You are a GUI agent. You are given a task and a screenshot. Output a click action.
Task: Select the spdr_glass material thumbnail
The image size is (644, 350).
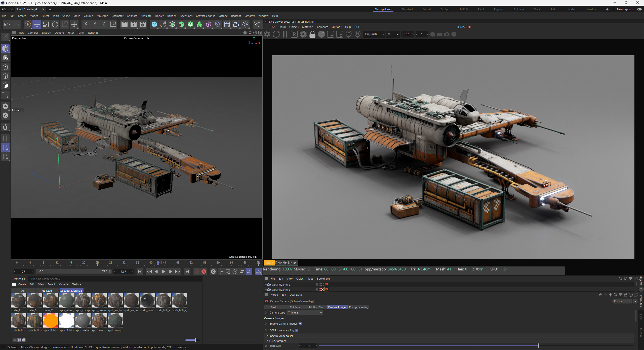tap(147, 301)
